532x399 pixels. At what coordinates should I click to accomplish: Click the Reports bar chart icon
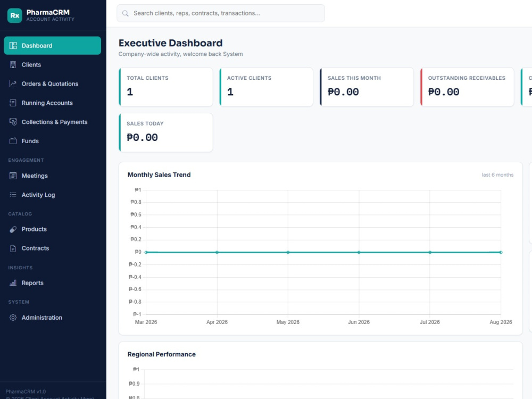(13, 283)
